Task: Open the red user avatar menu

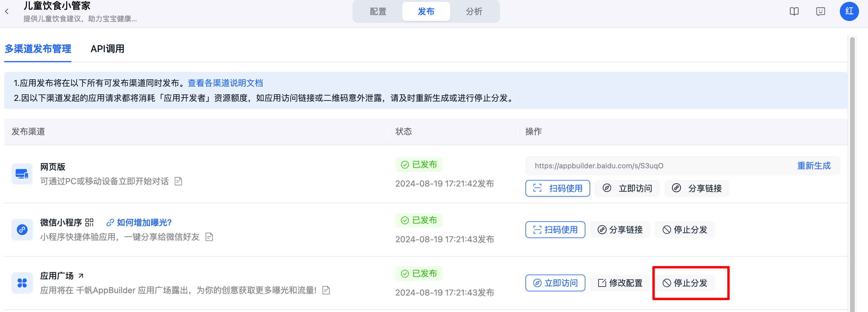Action: coord(849,11)
